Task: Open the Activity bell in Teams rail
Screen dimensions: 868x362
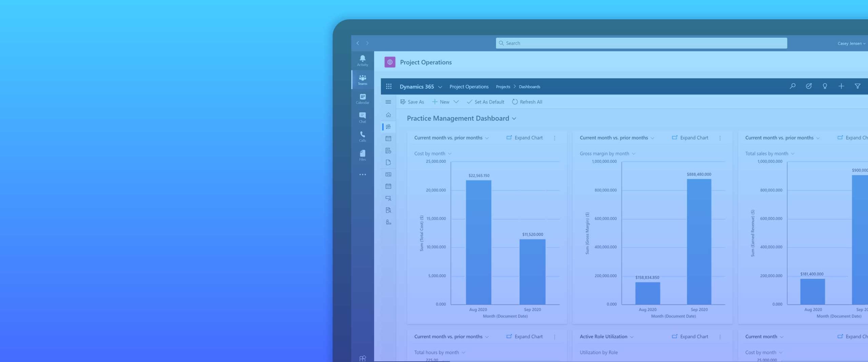Action: [362, 61]
